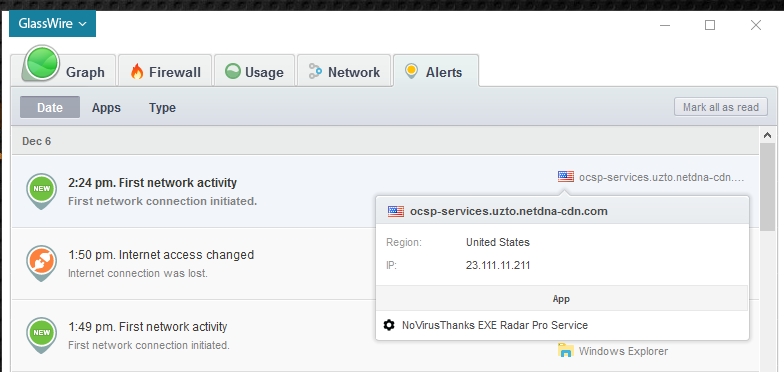The image size is (784, 372).
Task: Click Internet connection was lost description
Action: pyautogui.click(x=138, y=274)
